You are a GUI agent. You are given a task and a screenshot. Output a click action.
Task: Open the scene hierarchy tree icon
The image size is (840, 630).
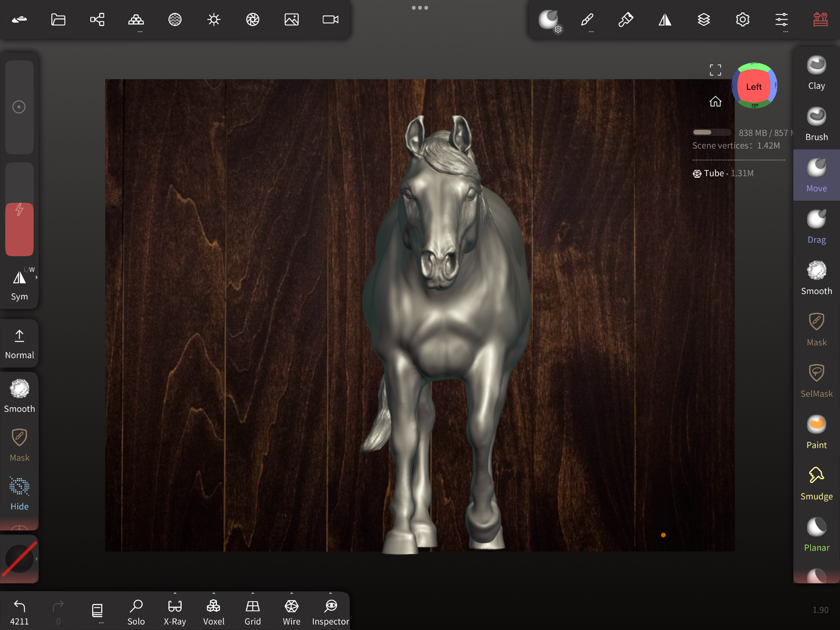pyautogui.click(x=97, y=19)
